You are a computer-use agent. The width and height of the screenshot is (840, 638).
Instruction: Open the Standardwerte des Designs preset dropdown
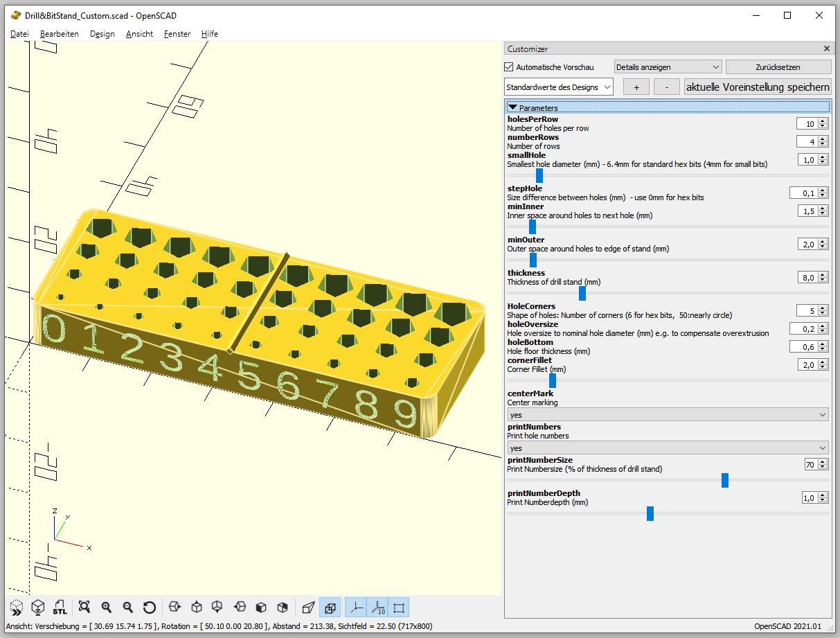pos(559,87)
